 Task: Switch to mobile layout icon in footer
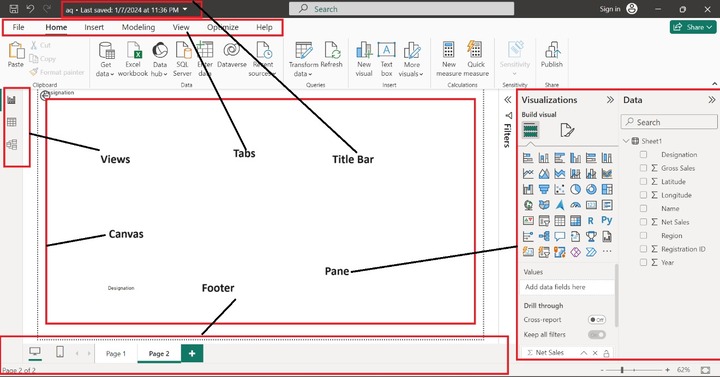pos(60,352)
